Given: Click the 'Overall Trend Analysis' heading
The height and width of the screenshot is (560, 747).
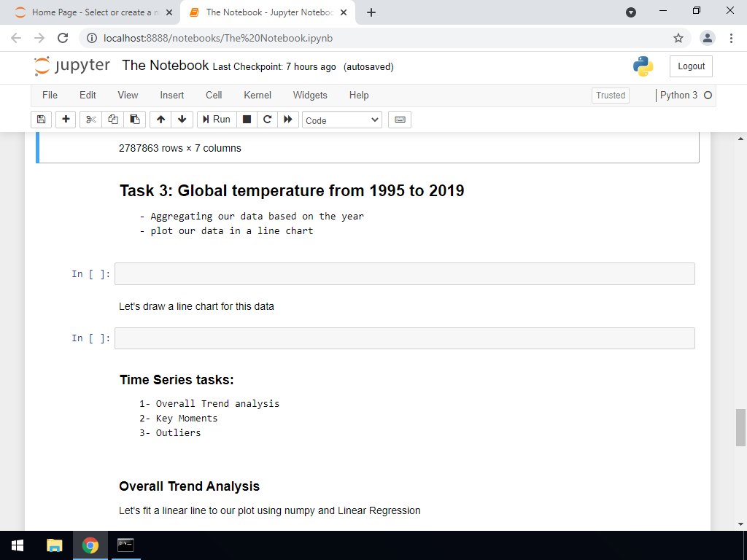Looking at the screenshot, I should click(189, 486).
